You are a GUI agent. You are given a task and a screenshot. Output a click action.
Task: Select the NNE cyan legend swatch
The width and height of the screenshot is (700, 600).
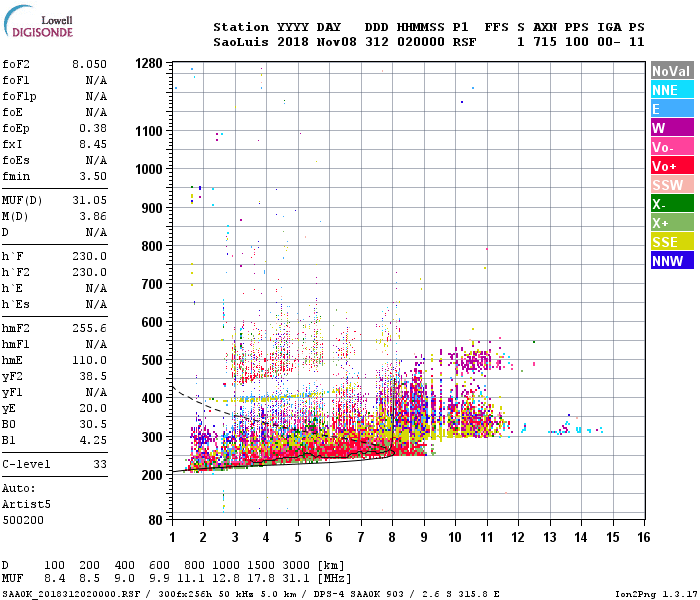672,90
